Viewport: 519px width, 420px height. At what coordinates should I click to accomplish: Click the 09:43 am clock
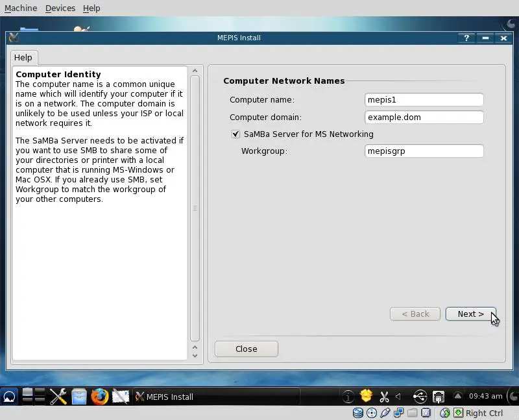pos(485,396)
